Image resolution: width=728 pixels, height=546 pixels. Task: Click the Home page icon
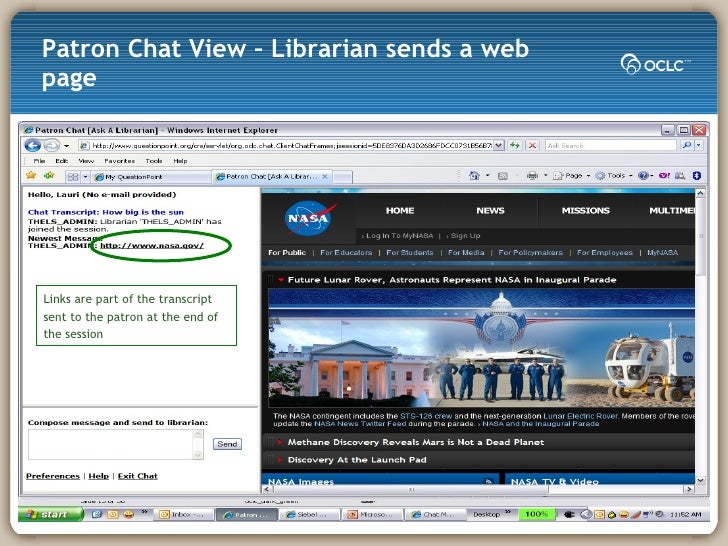pos(474,176)
